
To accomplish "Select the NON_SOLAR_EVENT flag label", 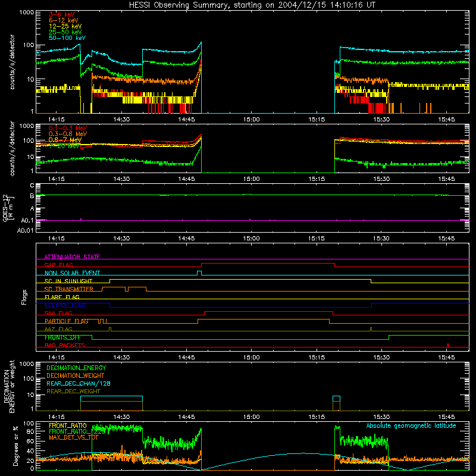I will tap(72, 273).
